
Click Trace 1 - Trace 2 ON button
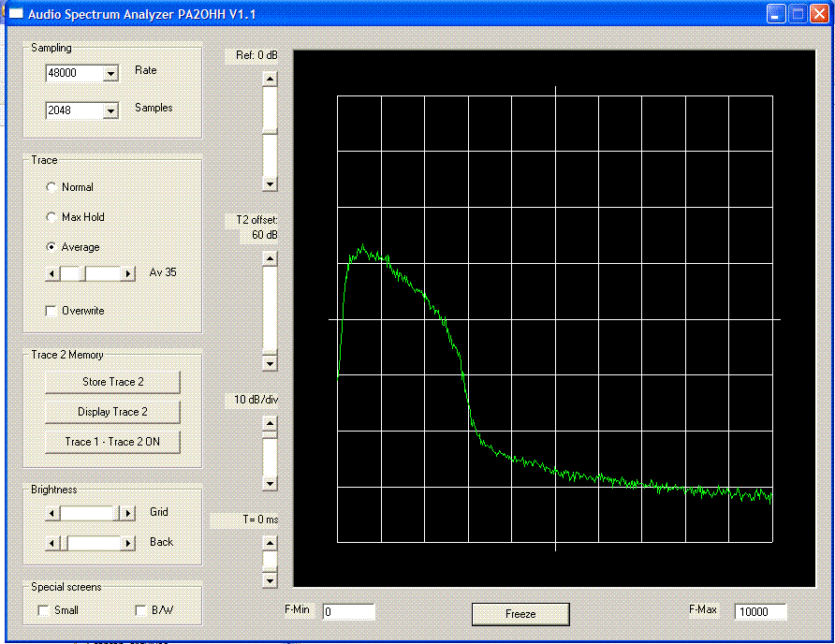[112, 442]
